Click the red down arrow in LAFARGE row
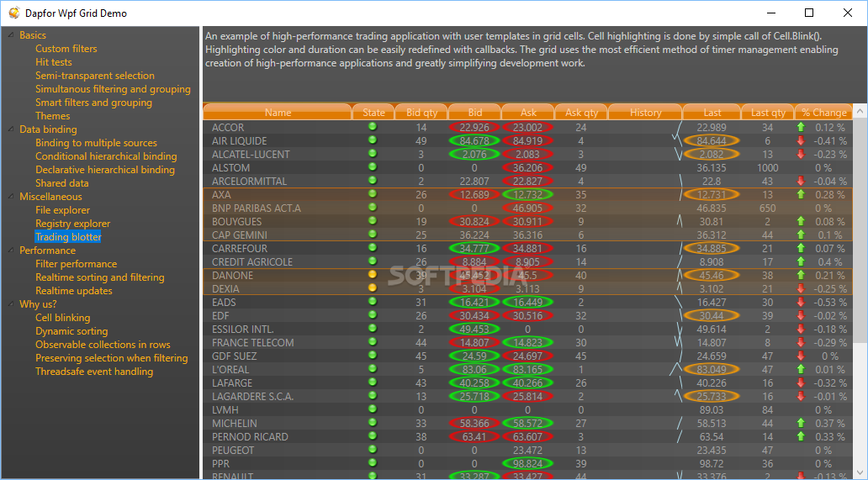Image resolution: width=868 pixels, height=480 pixels. [x=801, y=382]
